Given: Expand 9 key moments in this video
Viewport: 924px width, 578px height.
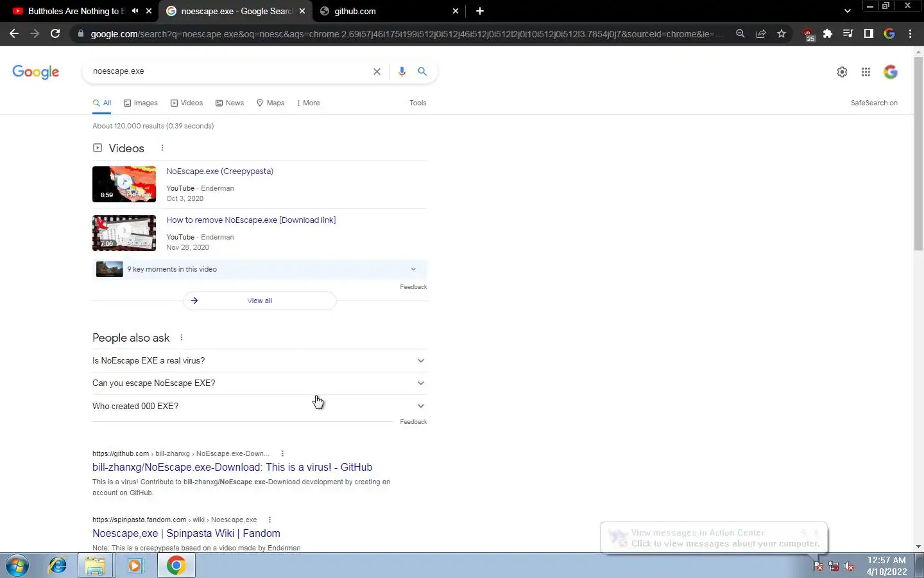Looking at the screenshot, I should [x=259, y=269].
